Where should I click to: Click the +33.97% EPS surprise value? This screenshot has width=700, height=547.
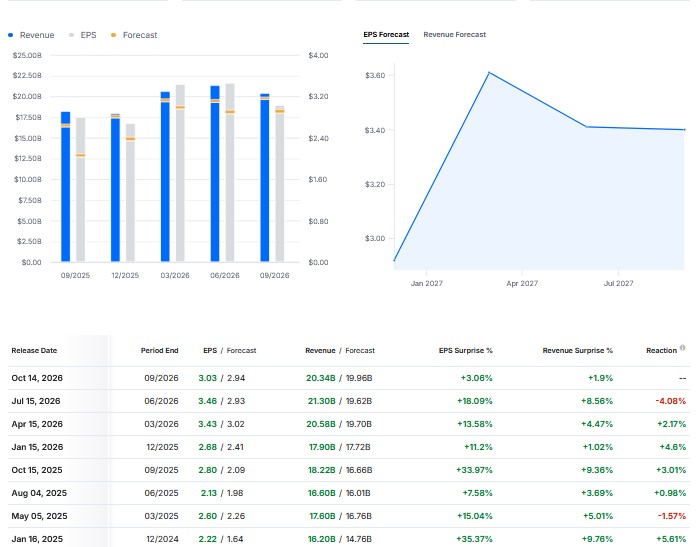pos(474,470)
